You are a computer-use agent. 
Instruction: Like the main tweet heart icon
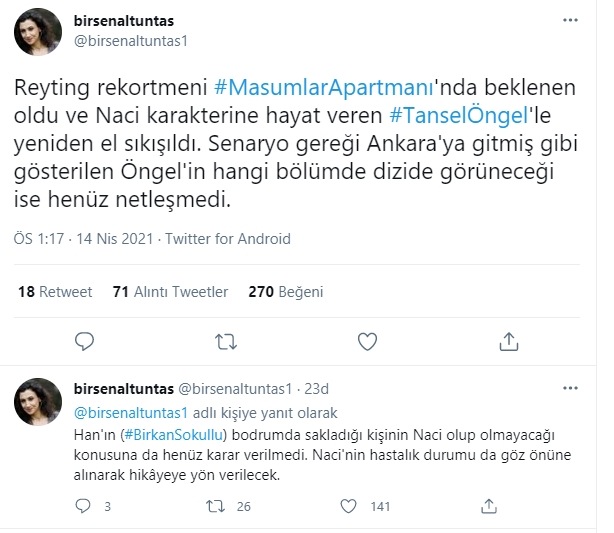(x=367, y=343)
